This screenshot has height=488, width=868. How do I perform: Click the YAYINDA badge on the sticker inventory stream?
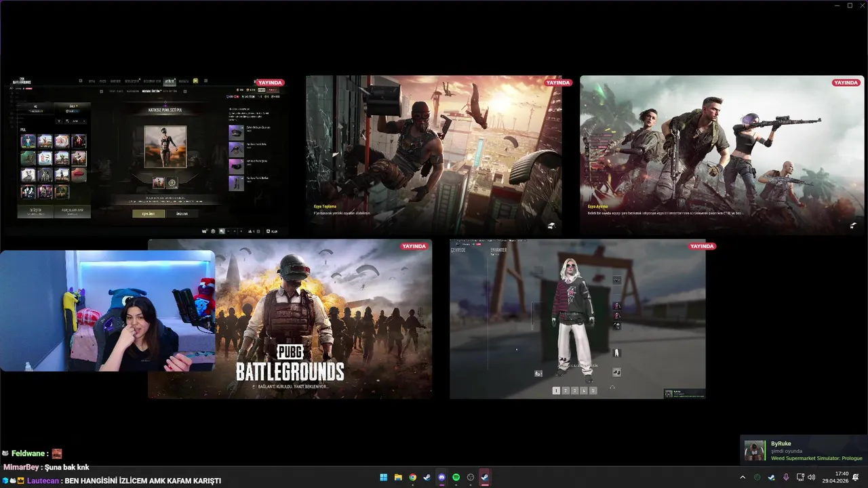pyautogui.click(x=270, y=83)
